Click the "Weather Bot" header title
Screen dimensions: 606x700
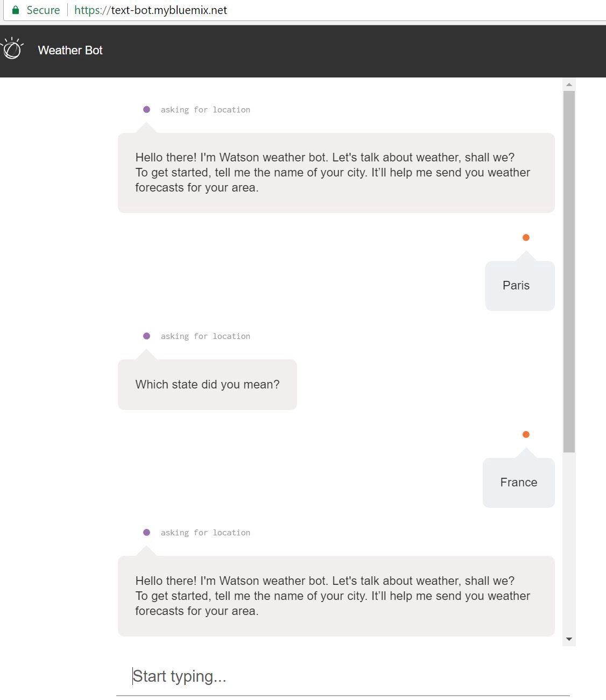click(70, 51)
